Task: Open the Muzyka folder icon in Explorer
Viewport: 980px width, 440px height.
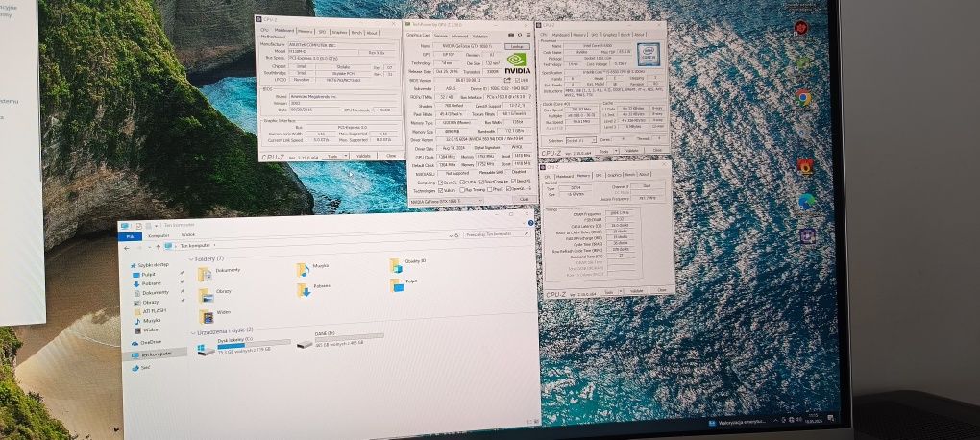Action: click(303, 270)
